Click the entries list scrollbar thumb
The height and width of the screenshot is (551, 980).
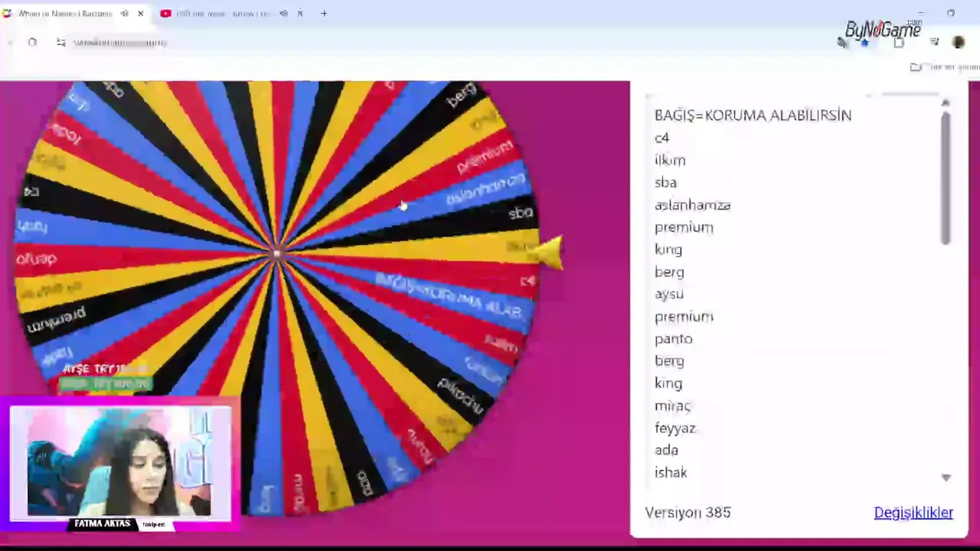point(946,178)
